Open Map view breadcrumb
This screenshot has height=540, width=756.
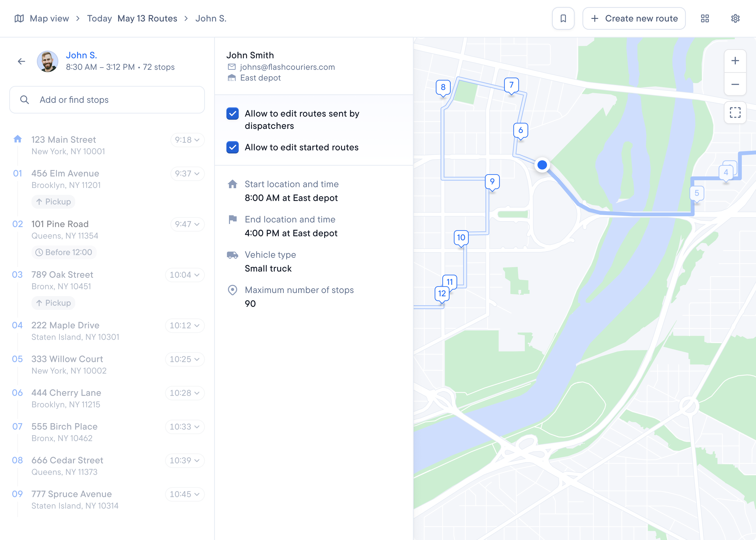coord(49,18)
